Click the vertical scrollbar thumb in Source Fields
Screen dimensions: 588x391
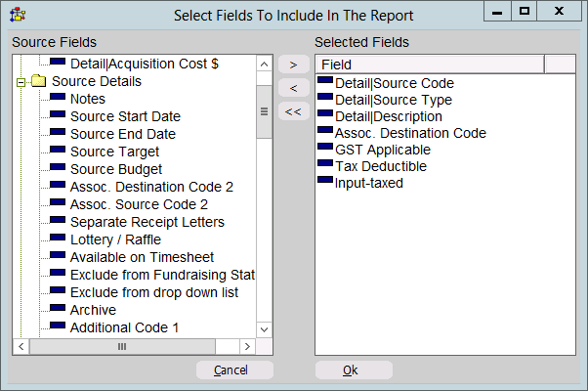264,111
